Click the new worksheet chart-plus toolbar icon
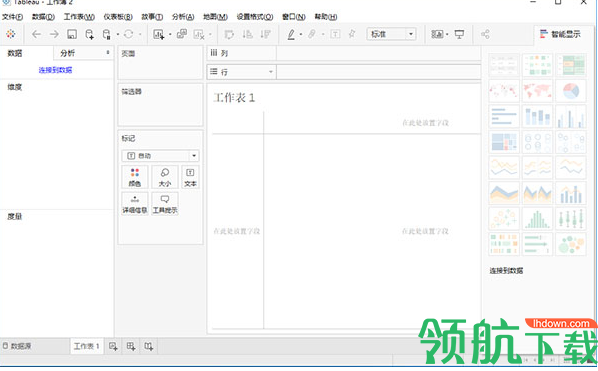This screenshot has height=371, width=598. [x=159, y=34]
